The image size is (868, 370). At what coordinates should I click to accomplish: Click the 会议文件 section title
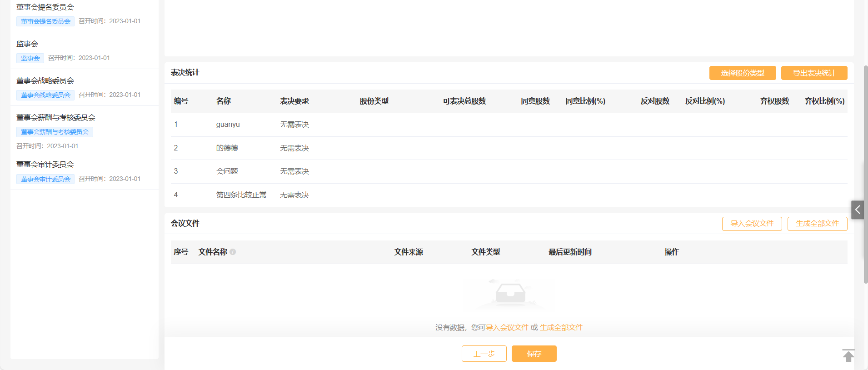click(x=185, y=224)
